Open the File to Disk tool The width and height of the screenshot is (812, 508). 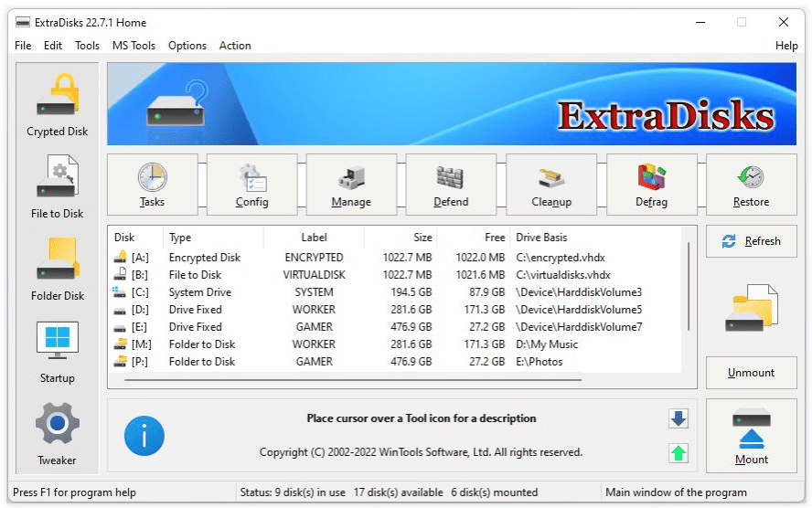57,187
